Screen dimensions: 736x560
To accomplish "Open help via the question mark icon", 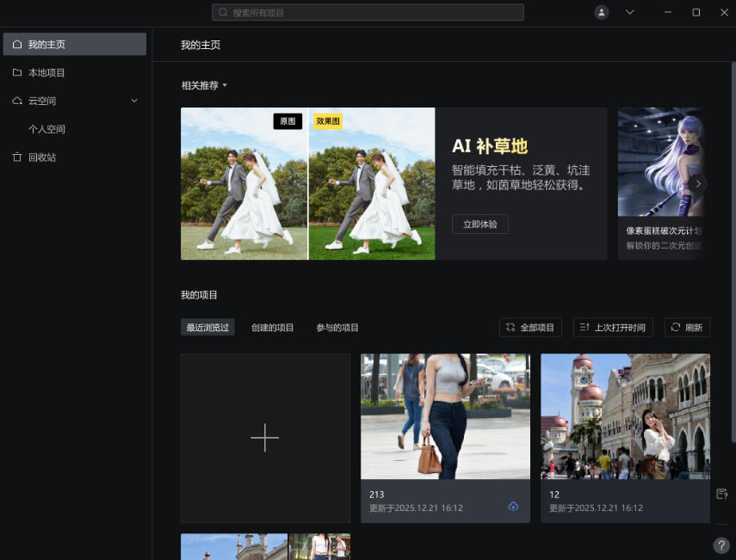I will 721,545.
